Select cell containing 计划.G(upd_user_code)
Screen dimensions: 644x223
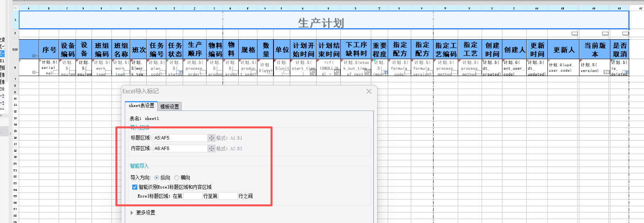point(564,67)
